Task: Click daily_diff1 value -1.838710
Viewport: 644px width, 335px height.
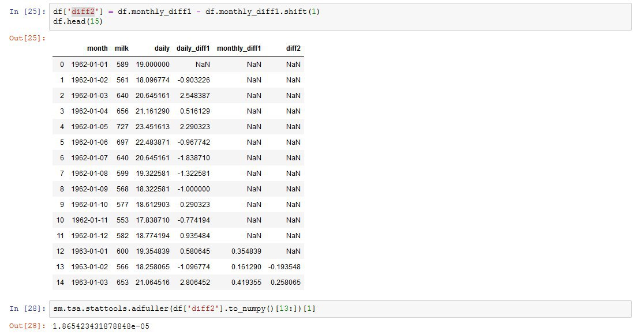Action: pos(194,158)
